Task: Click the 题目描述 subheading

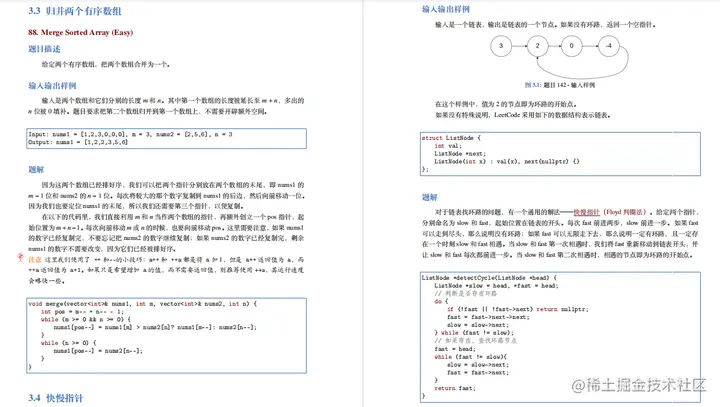Action: pyautogui.click(x=44, y=49)
